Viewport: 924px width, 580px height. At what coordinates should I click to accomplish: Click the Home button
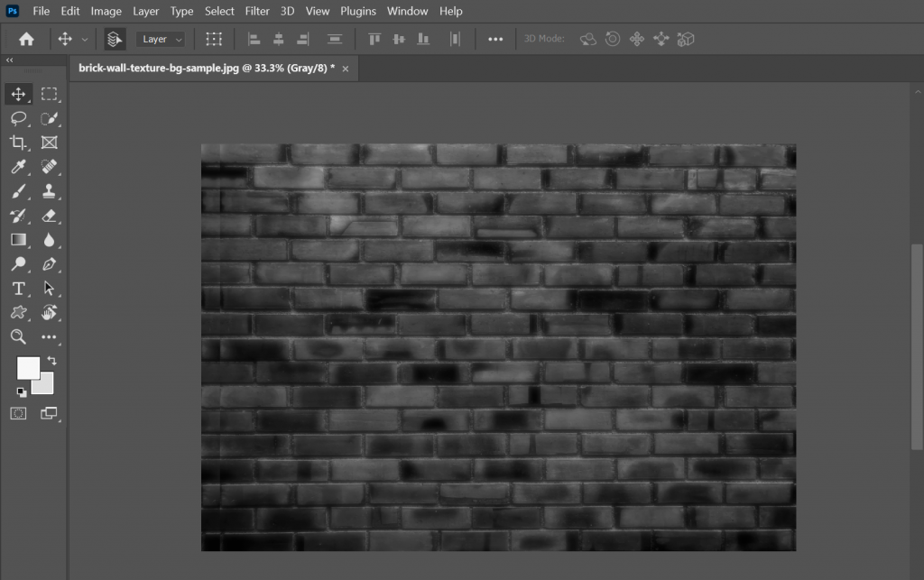[x=27, y=39]
